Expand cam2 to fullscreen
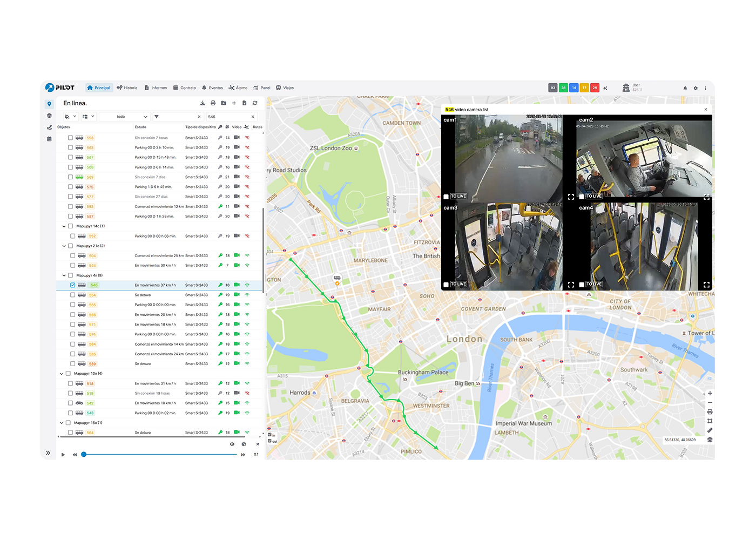The height and width of the screenshot is (540, 756). 706,197
